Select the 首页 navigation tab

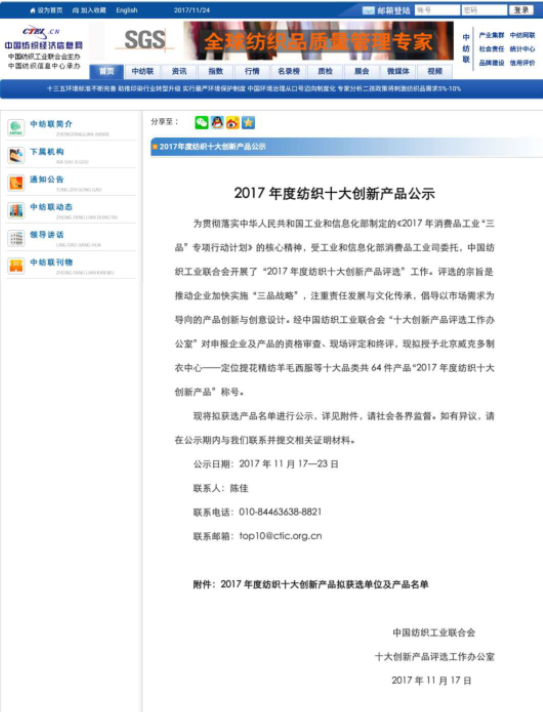[107, 71]
